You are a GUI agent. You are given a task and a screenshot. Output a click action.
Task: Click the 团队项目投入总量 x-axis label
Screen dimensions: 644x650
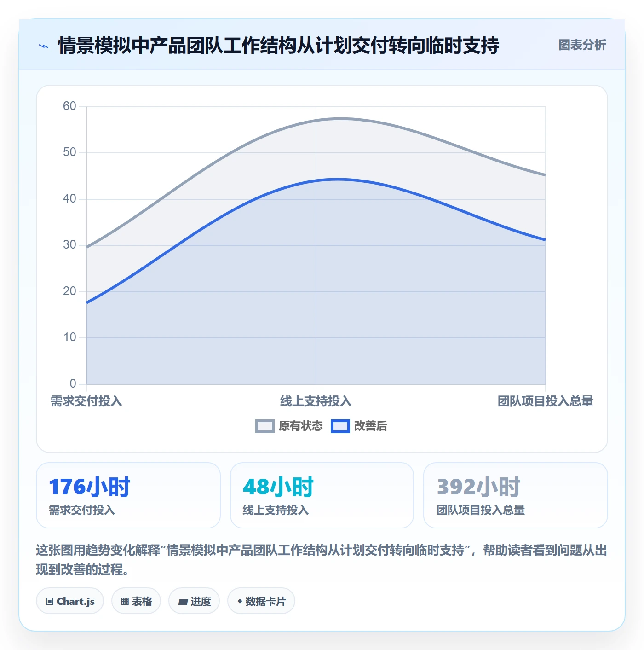pos(546,401)
